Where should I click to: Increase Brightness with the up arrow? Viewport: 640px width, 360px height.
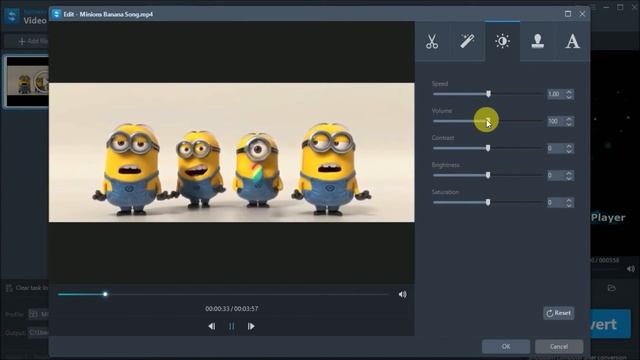[x=569, y=173]
